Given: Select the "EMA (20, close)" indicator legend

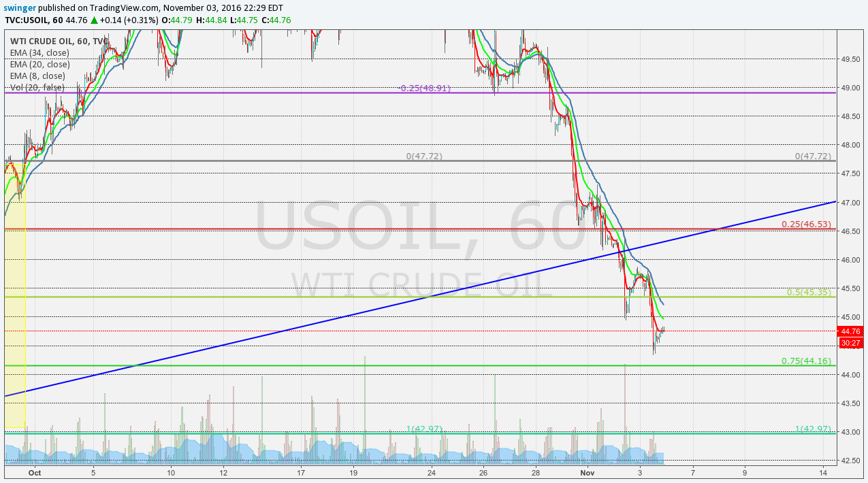Looking at the screenshot, I should coord(39,64).
